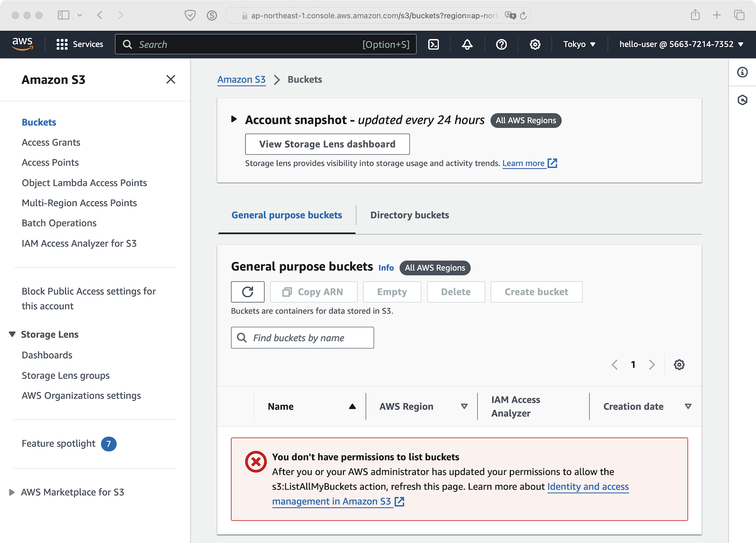
Task: Switch to Directory buckets tab
Action: [x=410, y=215]
